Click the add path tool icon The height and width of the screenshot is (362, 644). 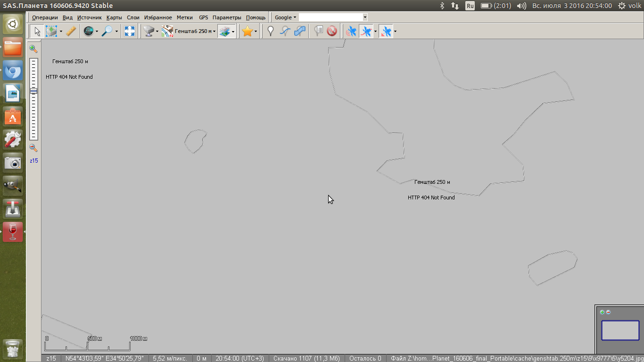(x=285, y=32)
